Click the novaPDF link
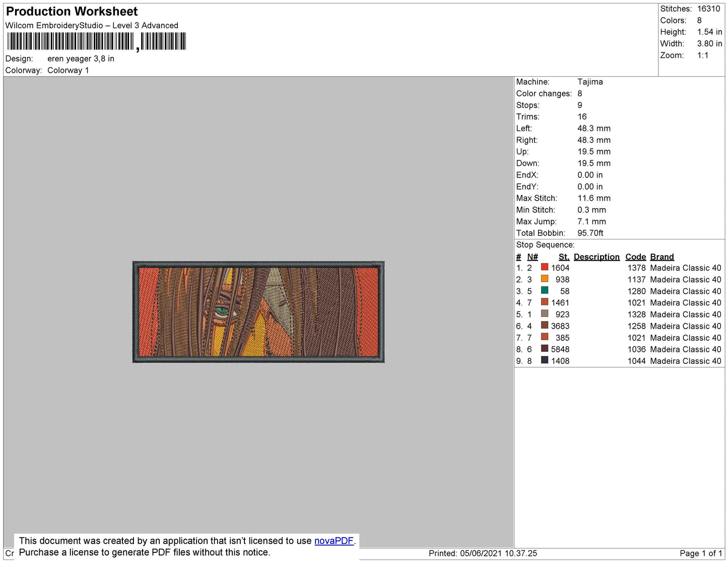Screen dimensions: 728x563 coord(334,541)
